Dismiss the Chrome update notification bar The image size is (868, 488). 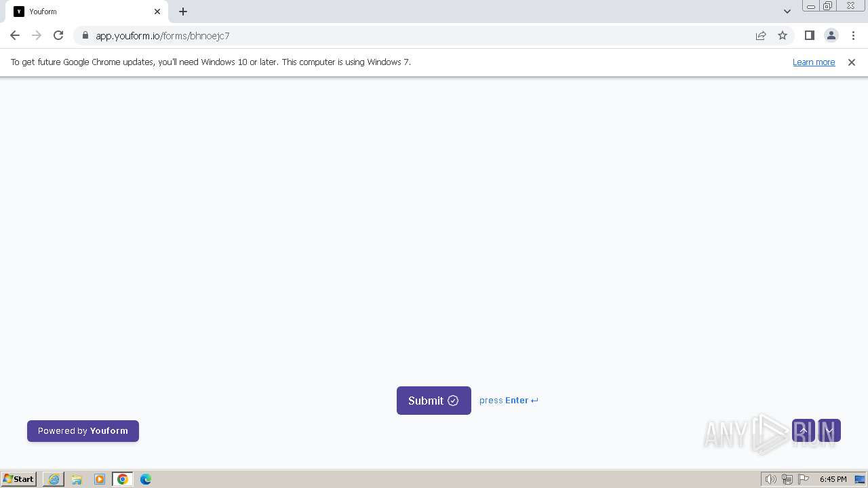point(852,62)
